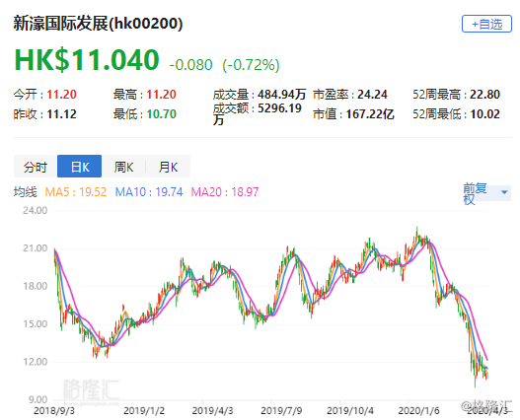Switch to the 分时 intraday tab
This screenshot has width=520, height=420.
point(36,167)
